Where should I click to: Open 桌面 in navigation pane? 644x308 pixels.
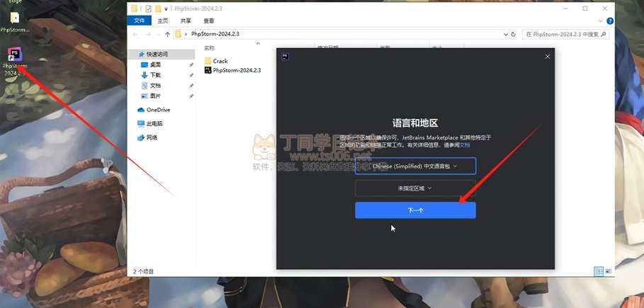pos(155,64)
